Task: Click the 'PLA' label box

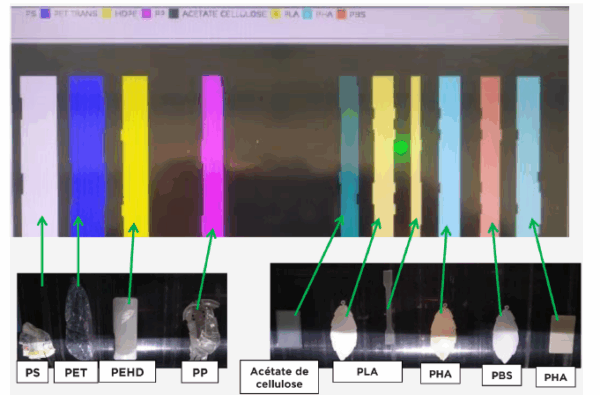Action: (367, 372)
